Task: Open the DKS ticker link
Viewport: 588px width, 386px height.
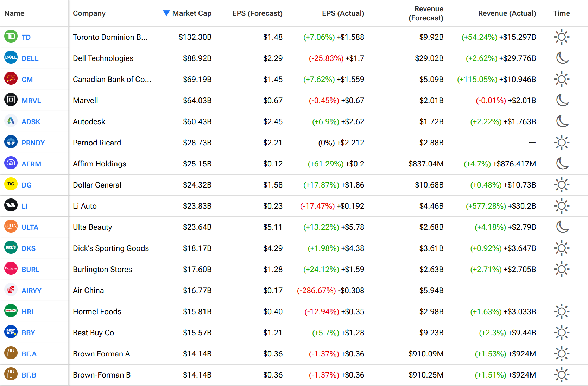Action: 29,248
